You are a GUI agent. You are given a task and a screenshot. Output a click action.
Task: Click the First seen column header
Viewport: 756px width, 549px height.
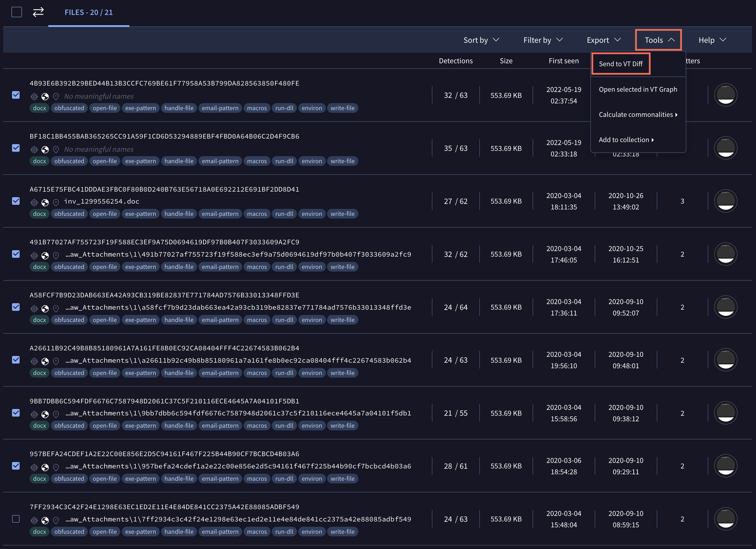click(564, 61)
